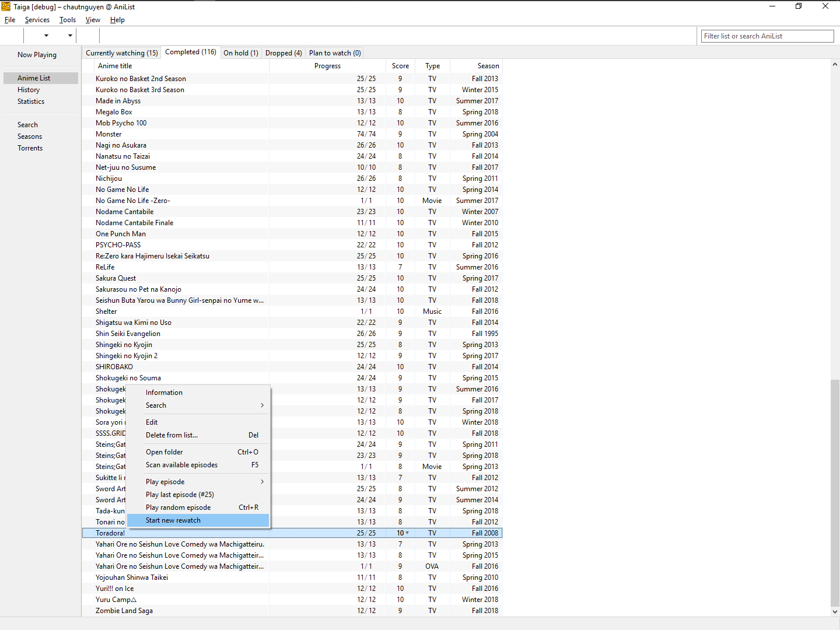Select Anime List in sidebar

41,78
